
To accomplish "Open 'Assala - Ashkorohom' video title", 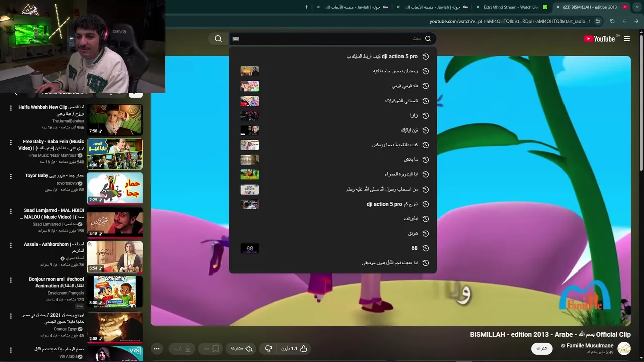I will click(x=54, y=247).
